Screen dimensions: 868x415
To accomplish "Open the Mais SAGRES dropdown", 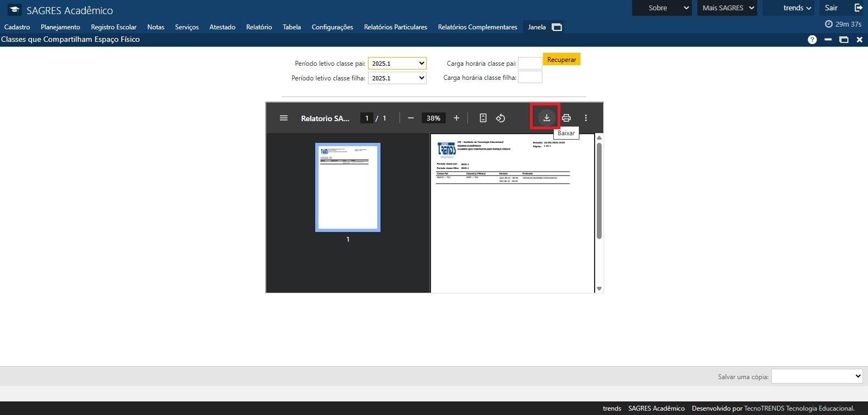I will [727, 8].
